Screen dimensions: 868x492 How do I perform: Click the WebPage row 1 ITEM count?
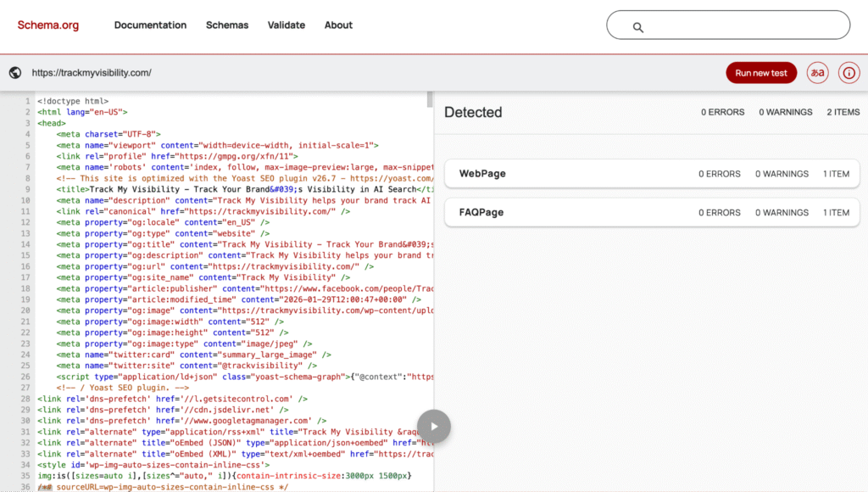click(x=836, y=173)
